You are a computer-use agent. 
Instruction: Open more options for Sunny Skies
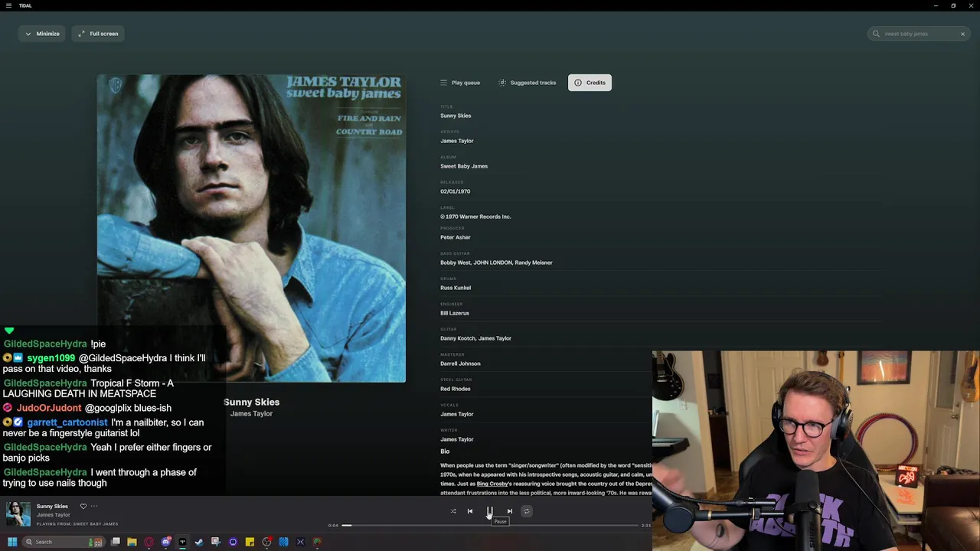click(x=94, y=506)
